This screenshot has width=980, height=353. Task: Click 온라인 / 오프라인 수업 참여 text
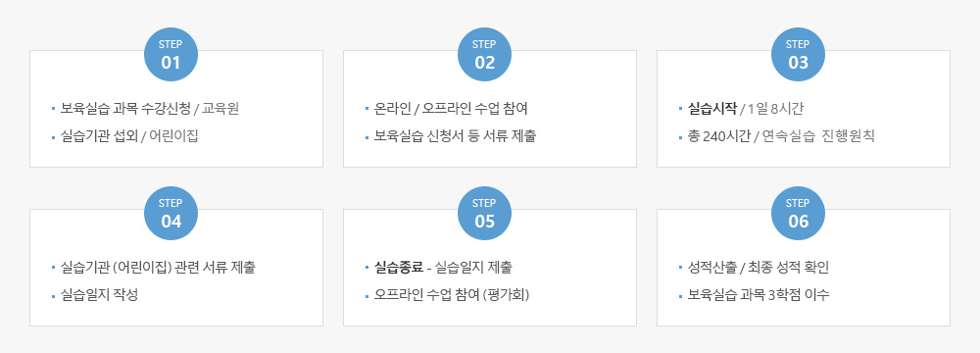451,109
